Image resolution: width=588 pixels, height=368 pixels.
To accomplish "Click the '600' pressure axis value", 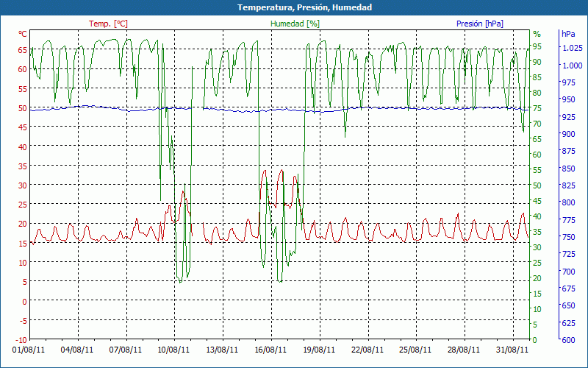I will [568, 340].
